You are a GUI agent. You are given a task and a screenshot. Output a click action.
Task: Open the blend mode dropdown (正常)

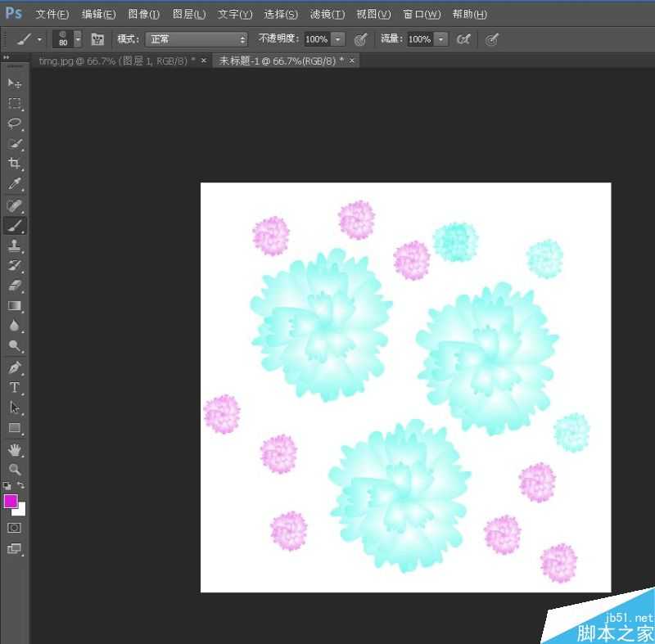point(196,39)
